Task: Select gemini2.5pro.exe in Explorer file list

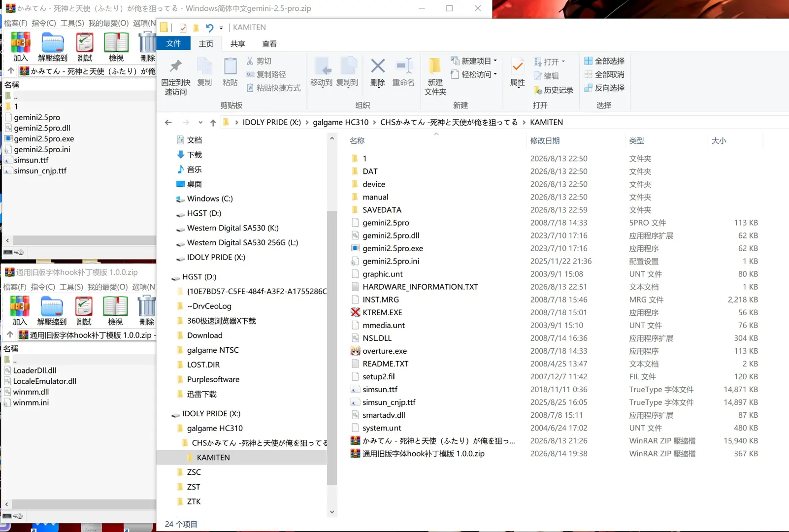Action: click(x=393, y=248)
